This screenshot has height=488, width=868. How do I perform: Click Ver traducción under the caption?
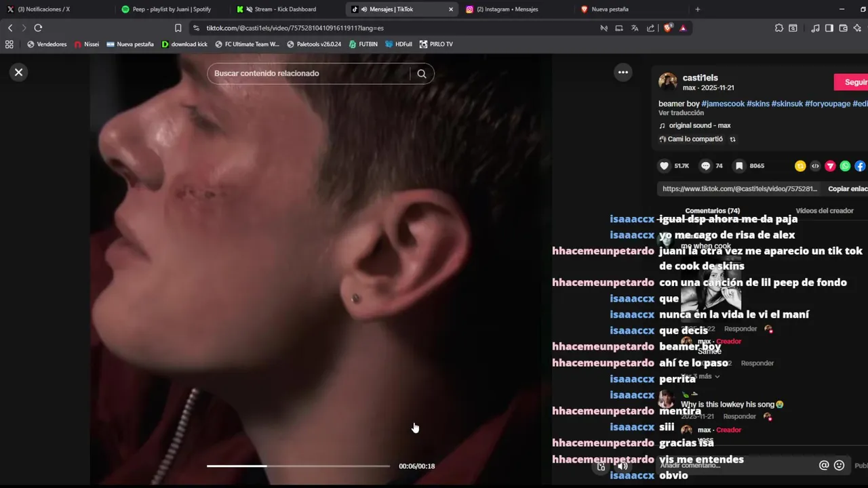[x=681, y=113]
